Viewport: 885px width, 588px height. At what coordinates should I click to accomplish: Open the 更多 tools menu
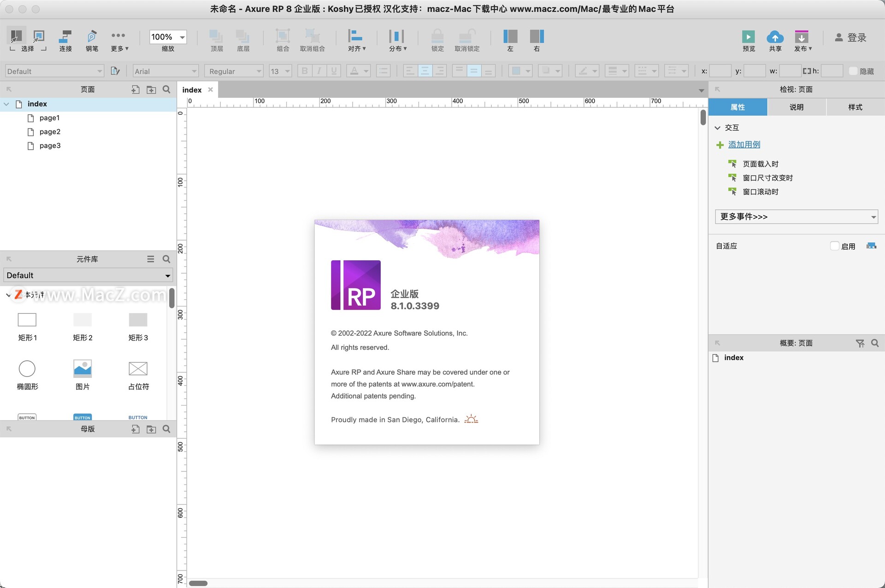pyautogui.click(x=119, y=41)
